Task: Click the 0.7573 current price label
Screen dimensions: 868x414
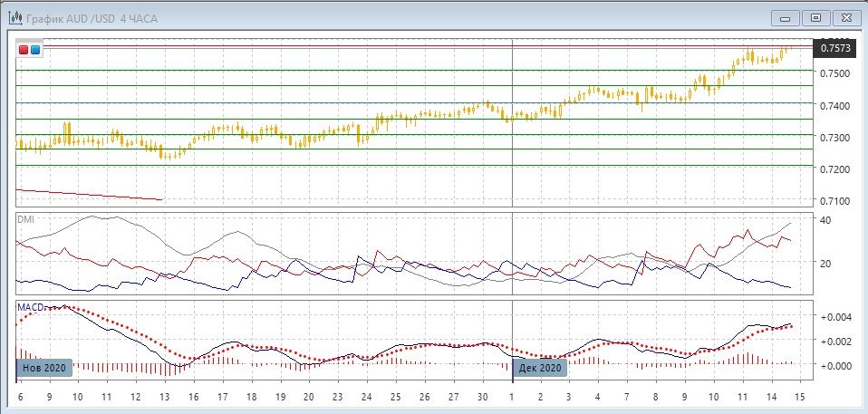Action: tap(834, 48)
